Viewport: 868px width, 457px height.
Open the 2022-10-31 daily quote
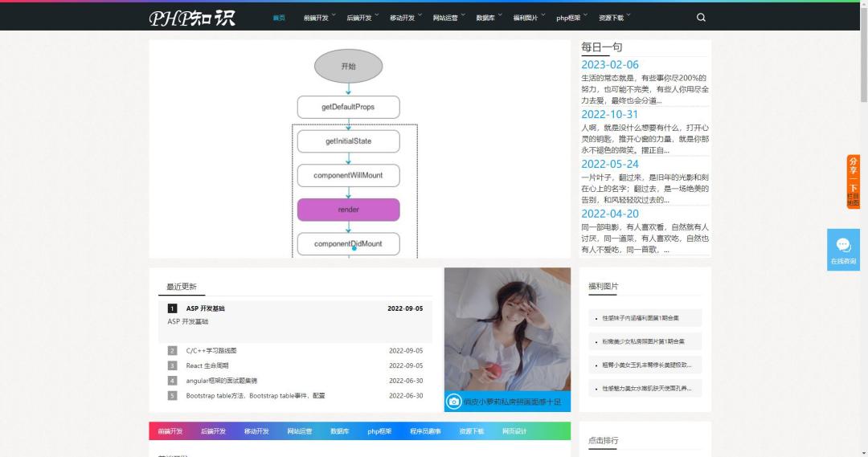coord(610,115)
